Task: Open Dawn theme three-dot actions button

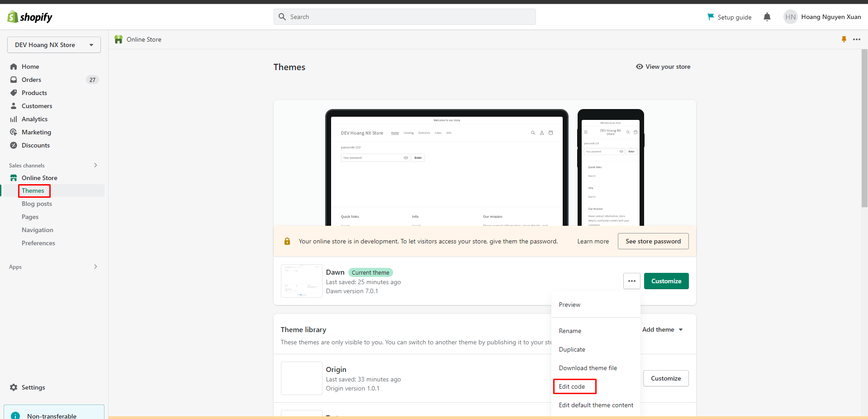Action: pos(632,281)
